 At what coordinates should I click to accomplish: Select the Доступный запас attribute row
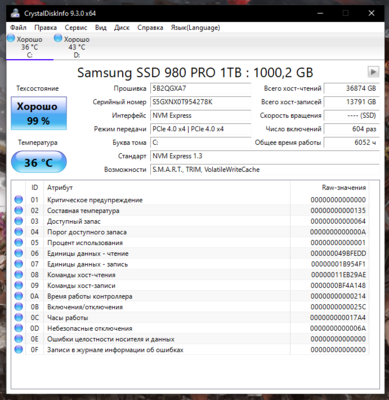[190, 221]
